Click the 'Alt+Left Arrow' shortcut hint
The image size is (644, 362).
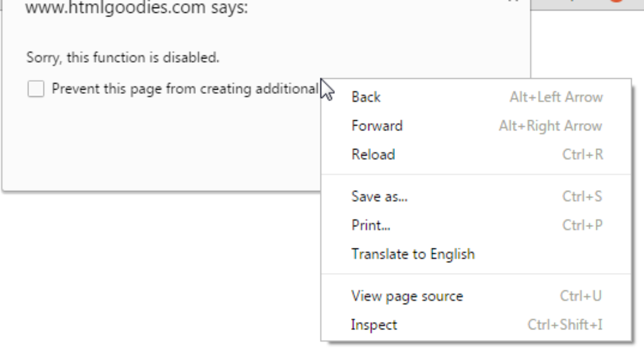point(556,97)
